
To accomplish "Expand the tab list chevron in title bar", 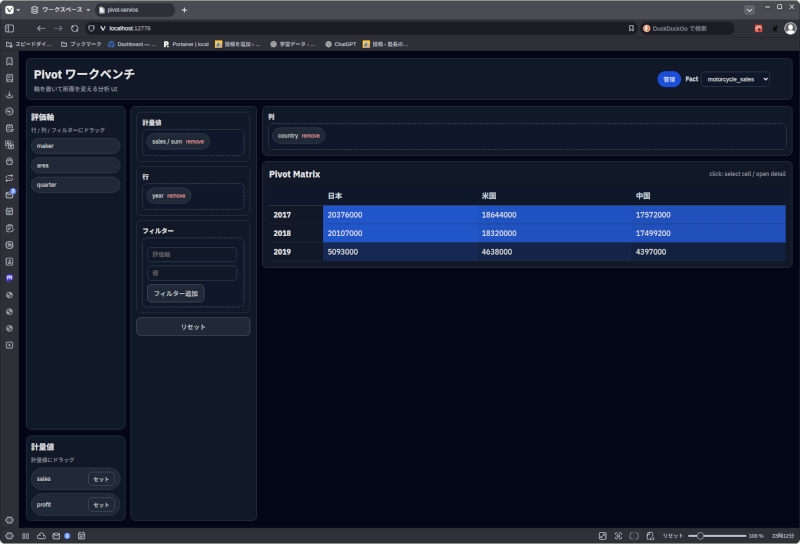I will point(750,9).
